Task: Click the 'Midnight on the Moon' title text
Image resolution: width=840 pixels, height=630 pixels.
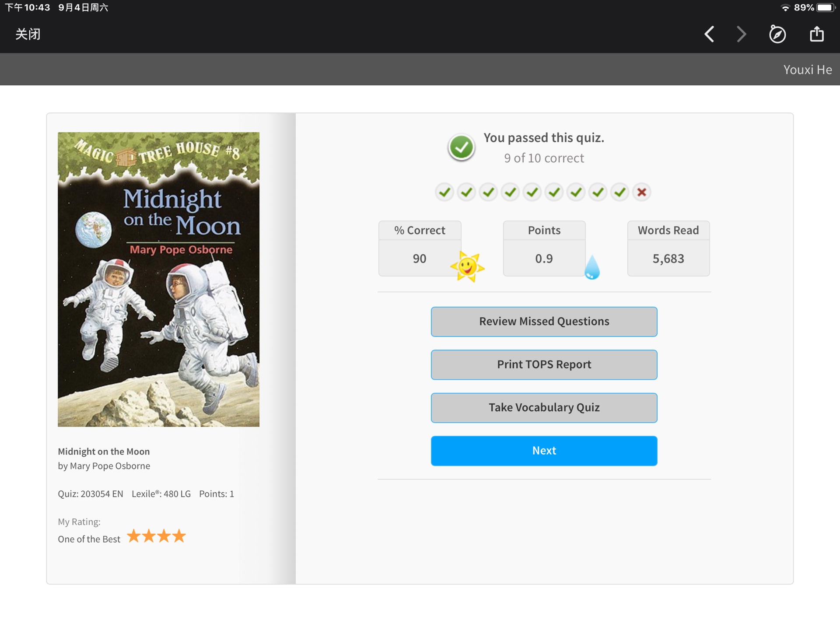Action: (104, 451)
